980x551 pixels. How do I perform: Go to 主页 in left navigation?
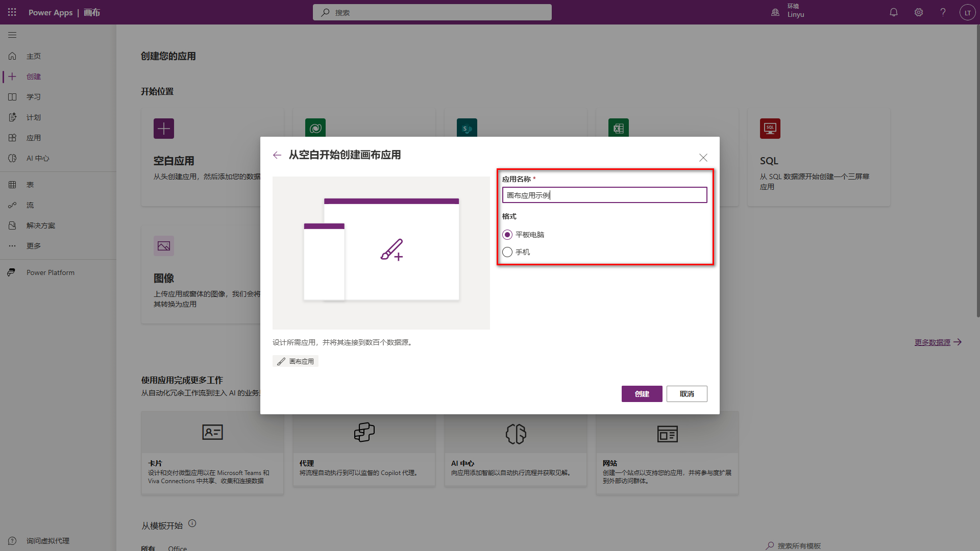click(34, 56)
